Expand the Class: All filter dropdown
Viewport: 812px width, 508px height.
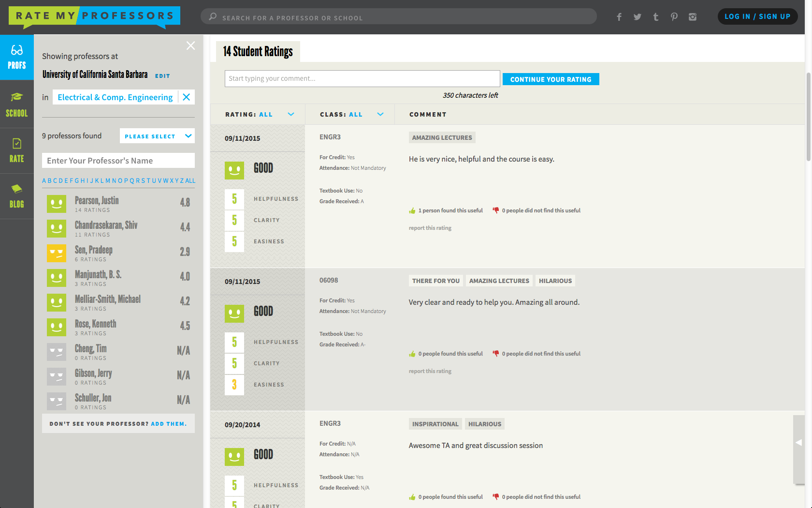[x=380, y=114]
